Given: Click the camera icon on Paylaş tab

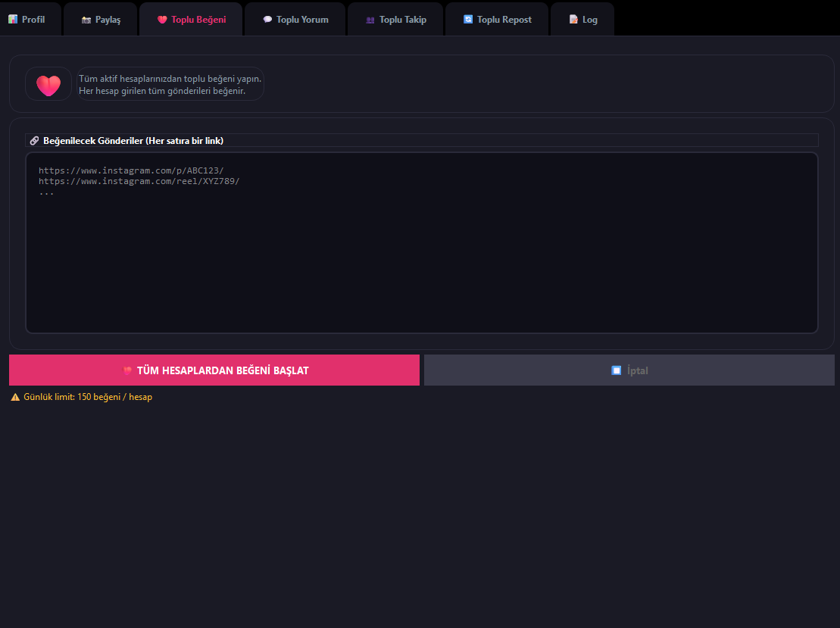Looking at the screenshot, I should 86,20.
